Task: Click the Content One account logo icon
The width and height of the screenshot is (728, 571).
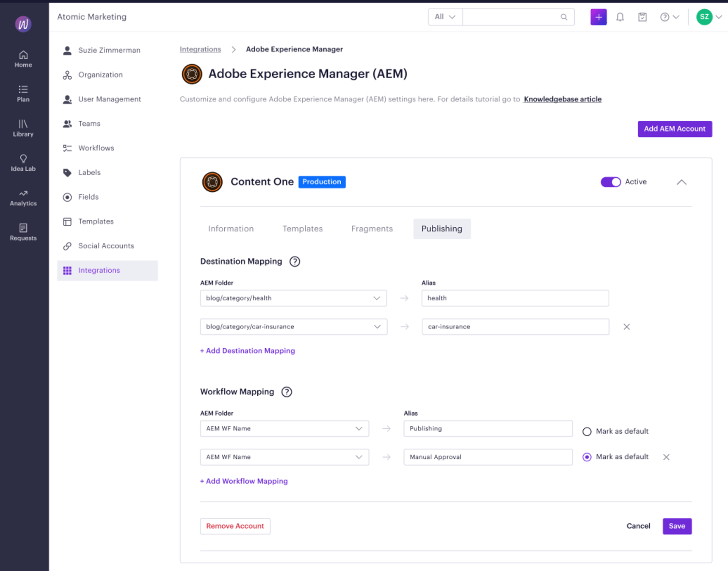Action: (212, 182)
